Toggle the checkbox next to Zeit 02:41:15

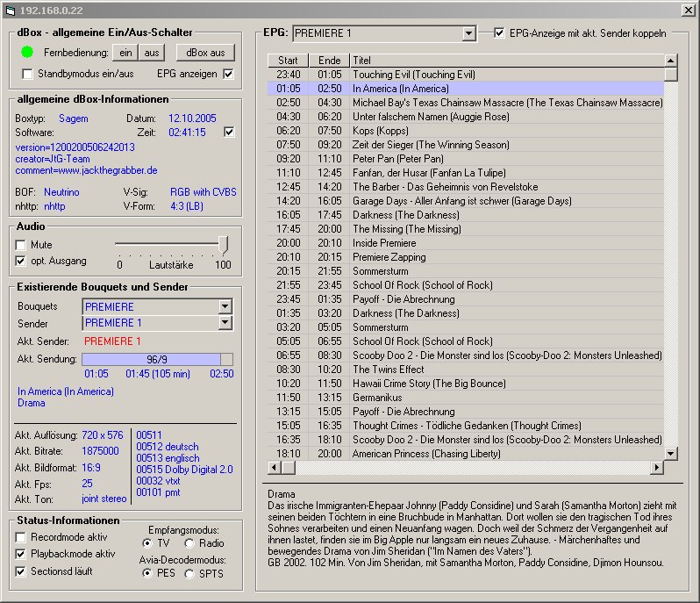coord(229,132)
